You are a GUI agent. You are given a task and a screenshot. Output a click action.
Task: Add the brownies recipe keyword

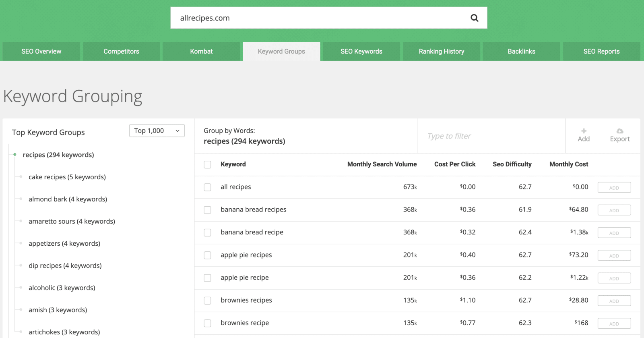click(614, 323)
